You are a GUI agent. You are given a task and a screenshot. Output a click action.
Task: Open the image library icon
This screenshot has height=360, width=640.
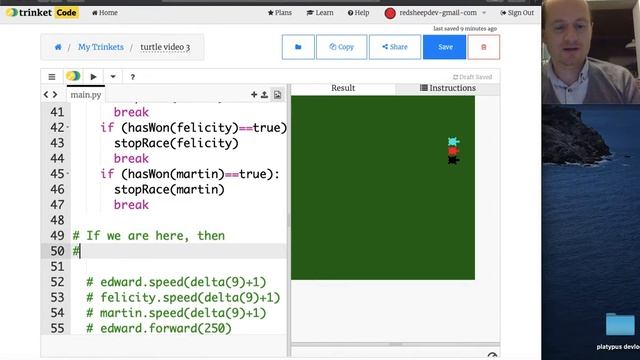(x=278, y=95)
